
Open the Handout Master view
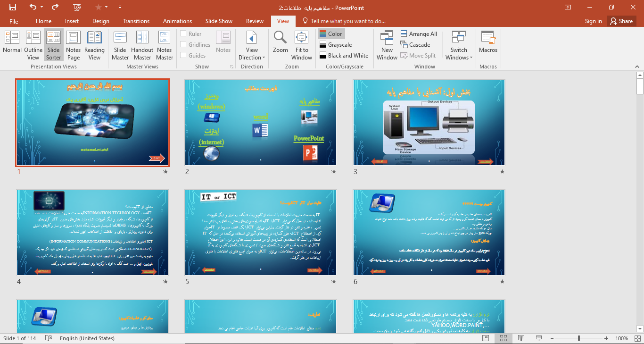[142, 45]
